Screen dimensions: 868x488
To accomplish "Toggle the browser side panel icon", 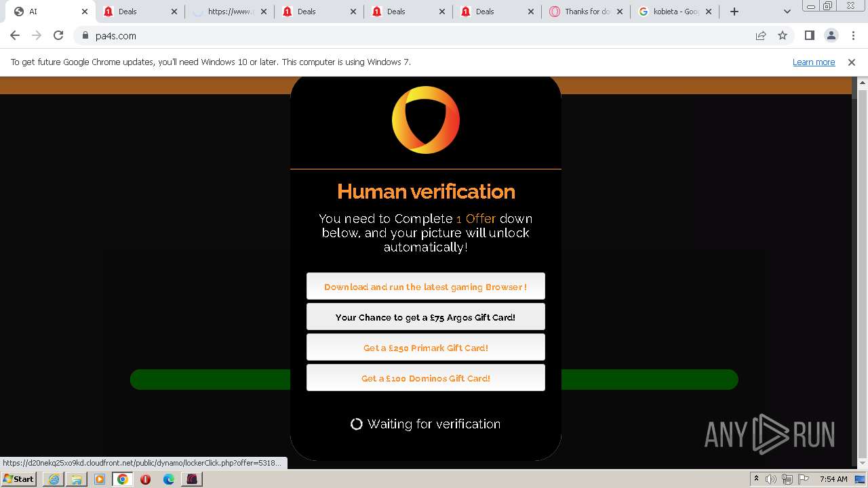I will click(809, 35).
